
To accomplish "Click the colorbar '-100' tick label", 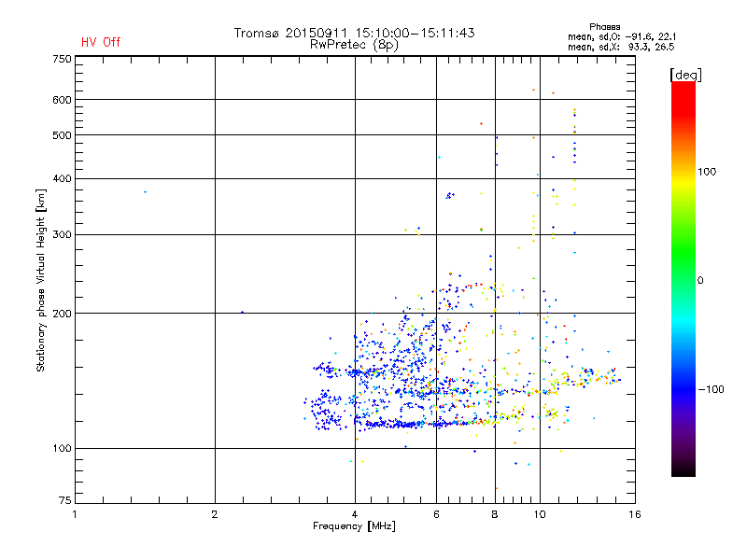I will point(711,389).
